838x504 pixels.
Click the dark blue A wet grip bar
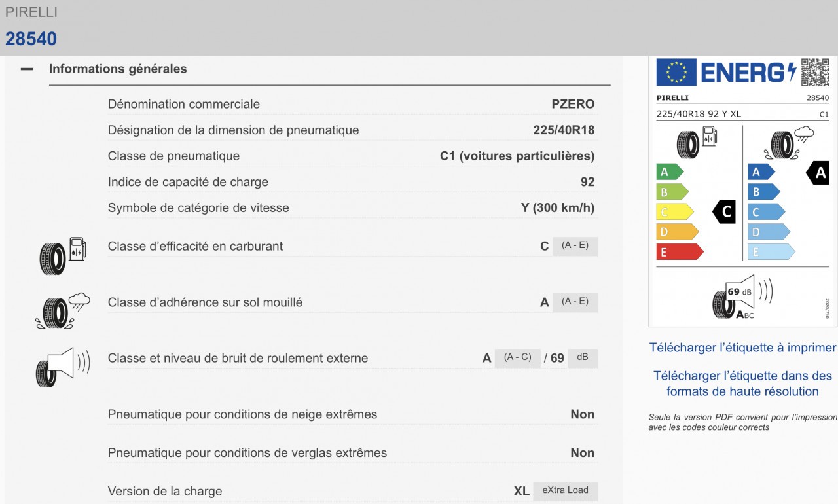pyautogui.click(x=761, y=172)
